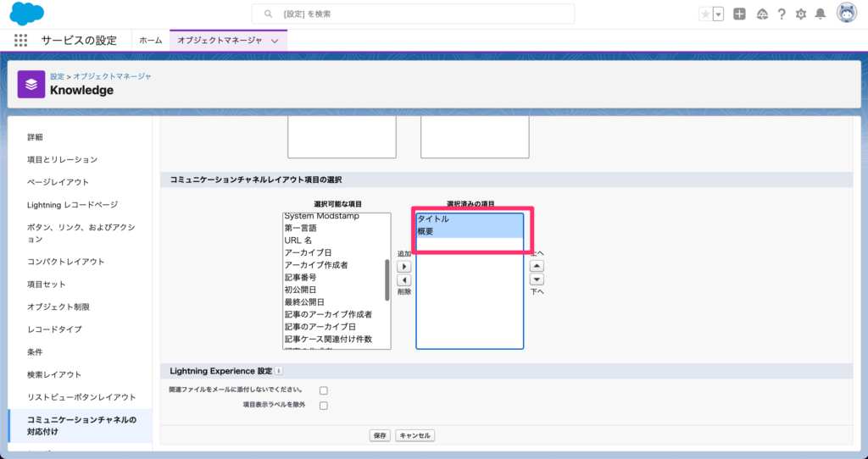This screenshot has height=459, width=868.
Task: Open the notifications bell
Action: pos(820,14)
